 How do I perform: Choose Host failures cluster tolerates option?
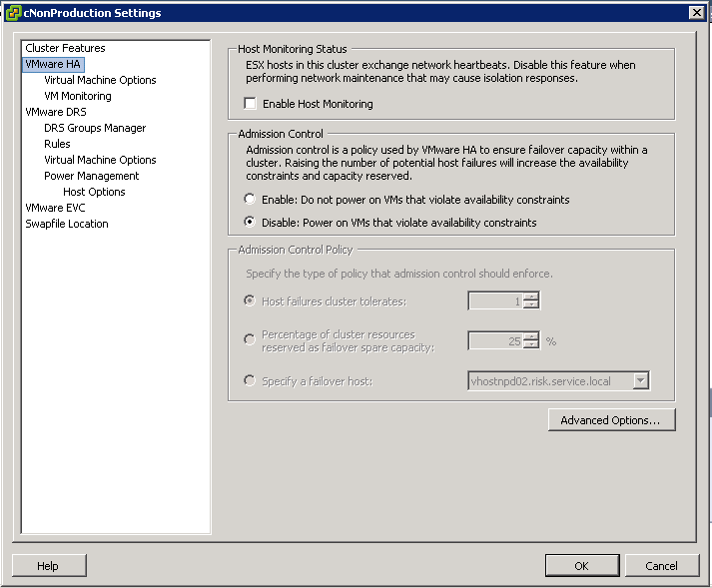click(250, 300)
